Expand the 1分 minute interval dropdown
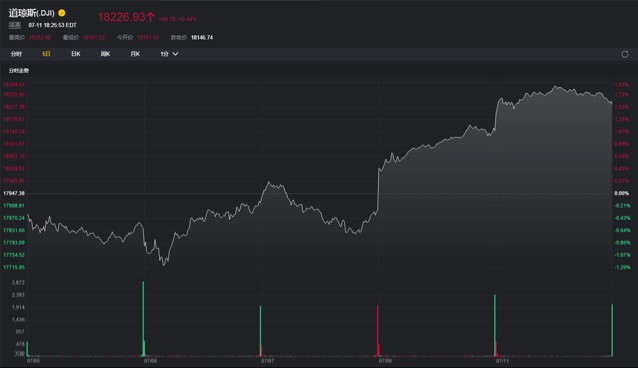 tap(169, 54)
